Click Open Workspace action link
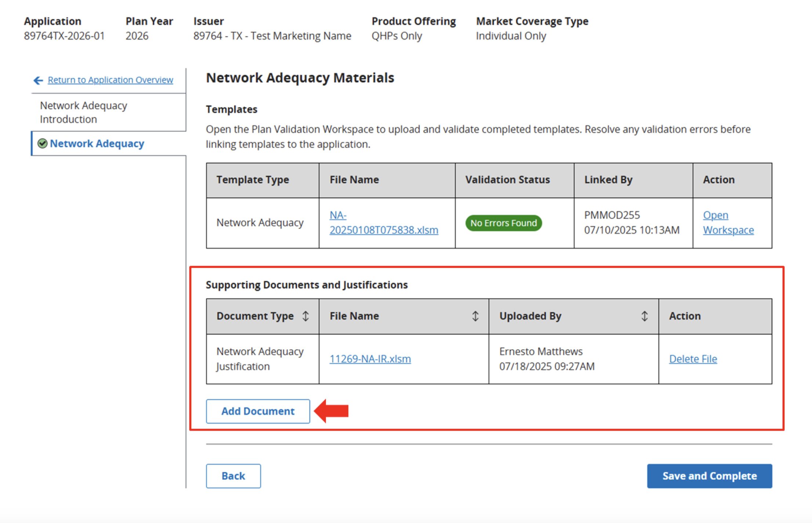 tap(728, 223)
